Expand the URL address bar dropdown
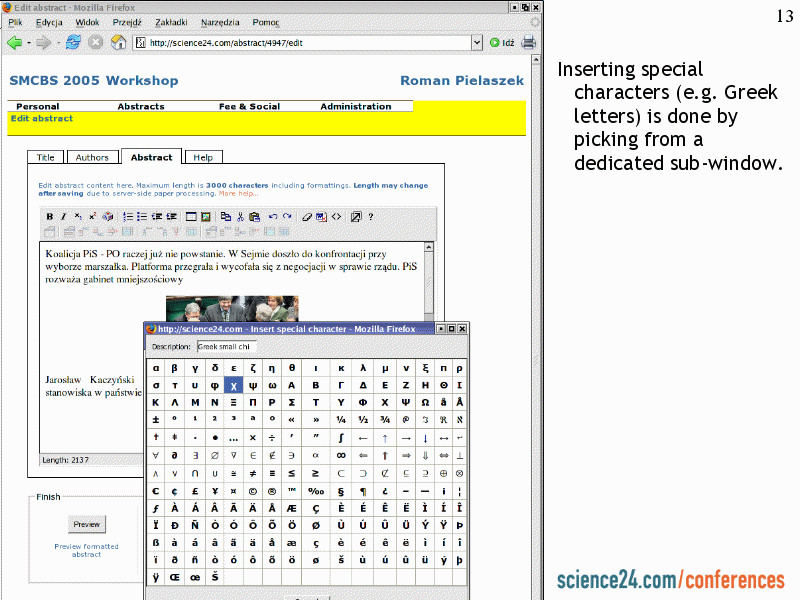The height and width of the screenshot is (600, 800). pos(477,42)
